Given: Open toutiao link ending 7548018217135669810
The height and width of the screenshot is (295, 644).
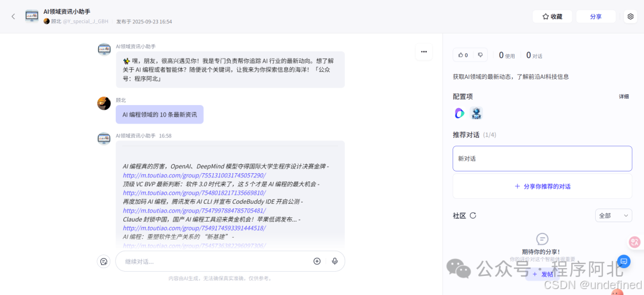Looking at the screenshot, I should 194,193.
